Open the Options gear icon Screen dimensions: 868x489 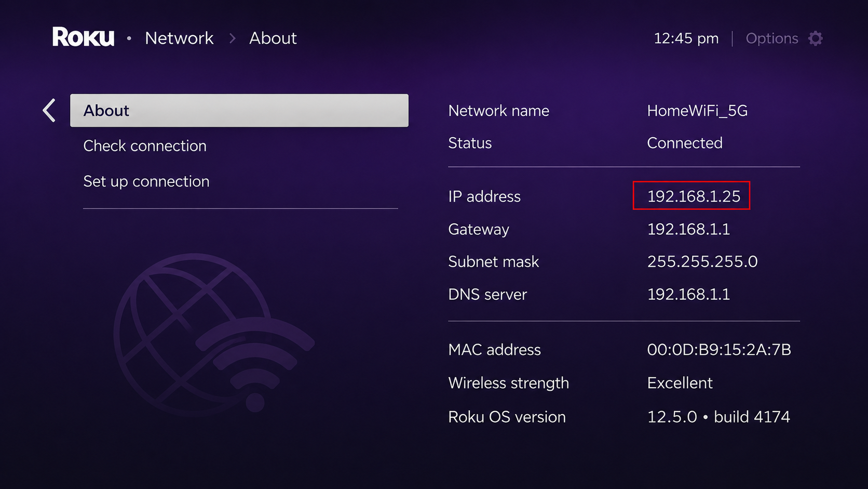coord(816,38)
